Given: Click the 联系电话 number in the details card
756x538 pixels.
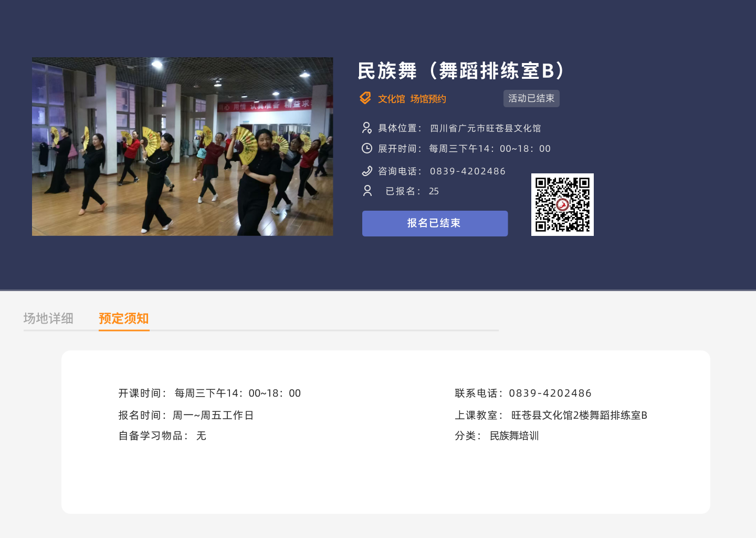Looking at the screenshot, I should [550, 393].
